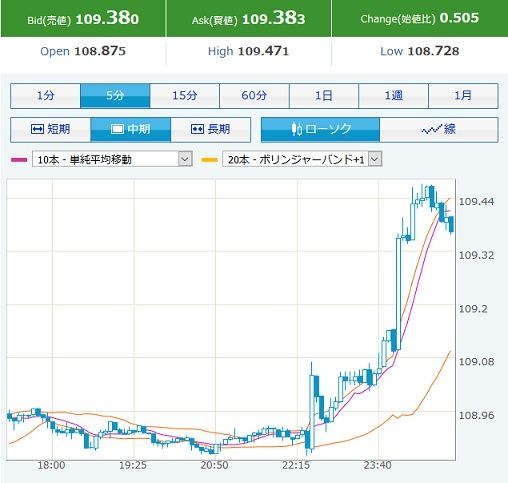Select the 5分 timeframe tab
The width and height of the screenshot is (508, 483).
click(115, 96)
